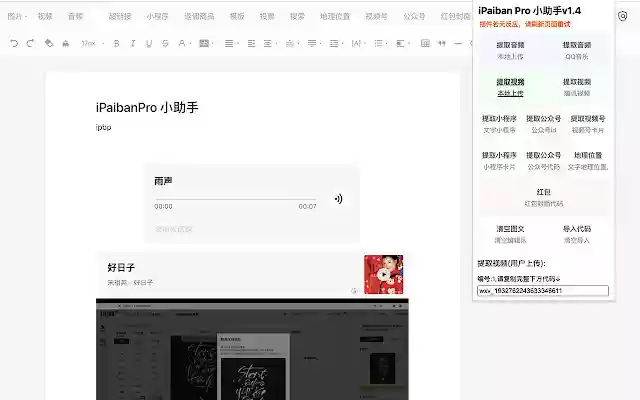Click 提取公众号 公众号id button
The height and width of the screenshot is (400, 640).
coord(544,124)
